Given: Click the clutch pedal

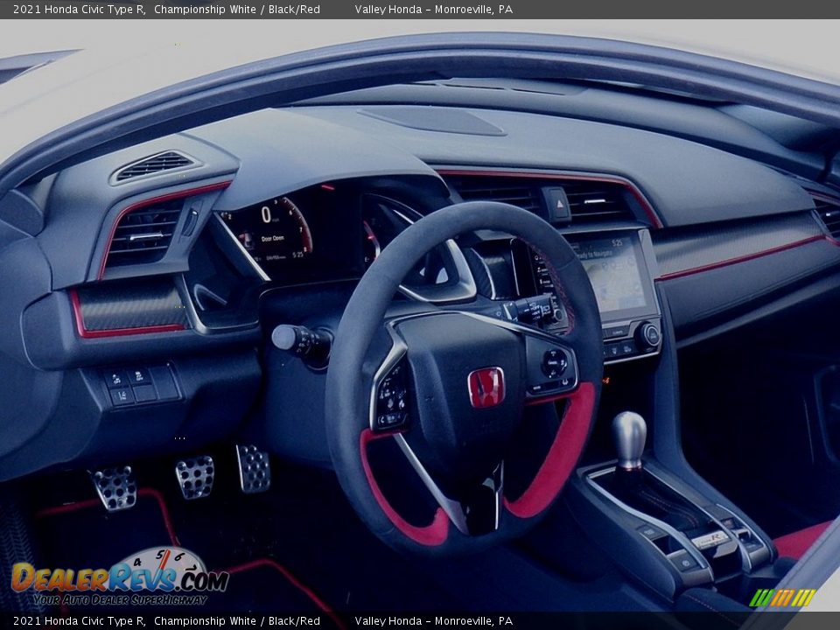Looking at the screenshot, I should 115,487.
